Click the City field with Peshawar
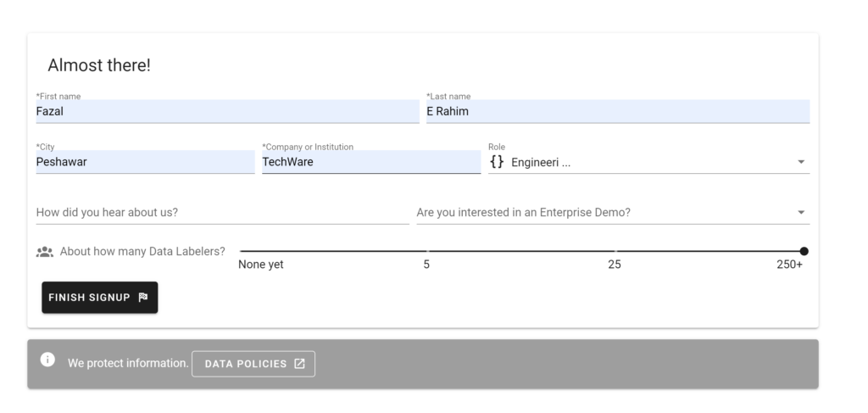868x413 pixels. click(x=145, y=162)
